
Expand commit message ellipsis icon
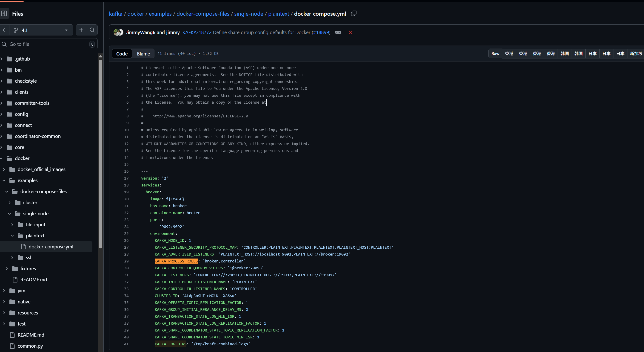[338, 32]
